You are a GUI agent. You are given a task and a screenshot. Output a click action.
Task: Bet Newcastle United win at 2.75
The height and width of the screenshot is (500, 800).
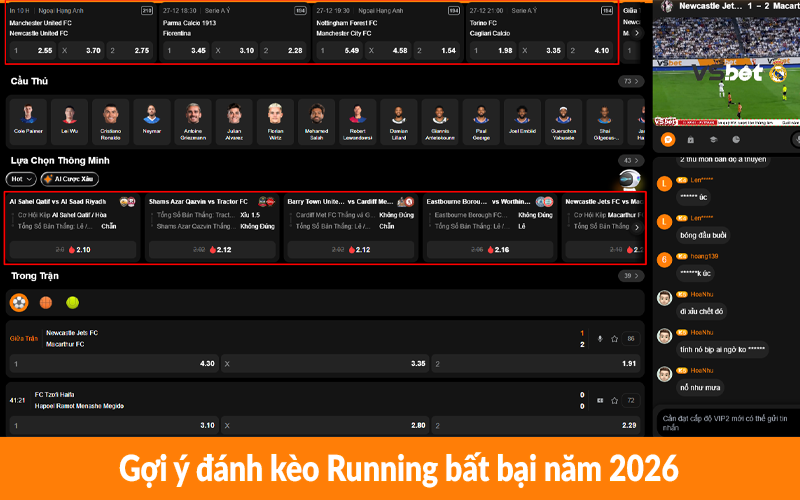130,51
